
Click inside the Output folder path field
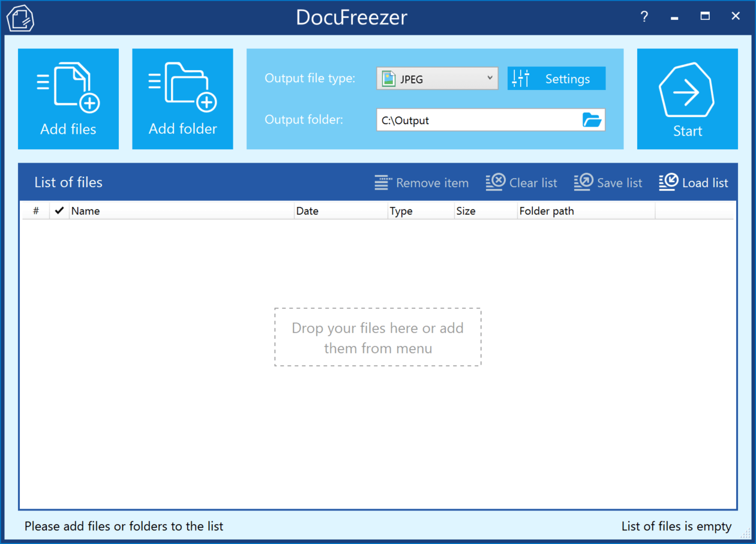coord(474,120)
